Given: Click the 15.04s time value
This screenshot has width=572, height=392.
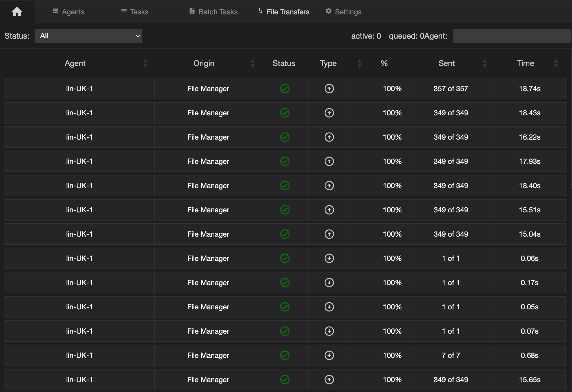Looking at the screenshot, I should coord(530,234).
